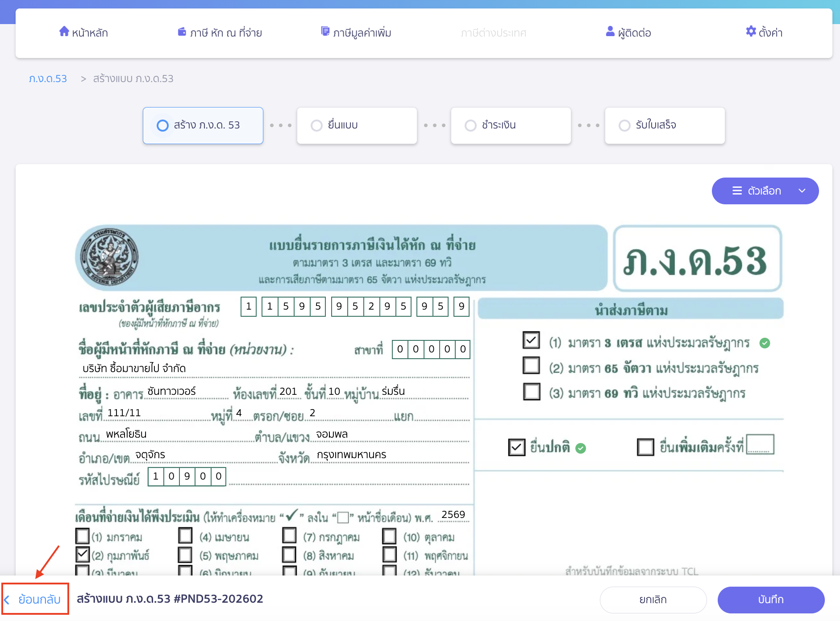
Task: Click the briefcase icon for ภาษี หัก ณ ที่จ่าย
Action: (x=182, y=32)
